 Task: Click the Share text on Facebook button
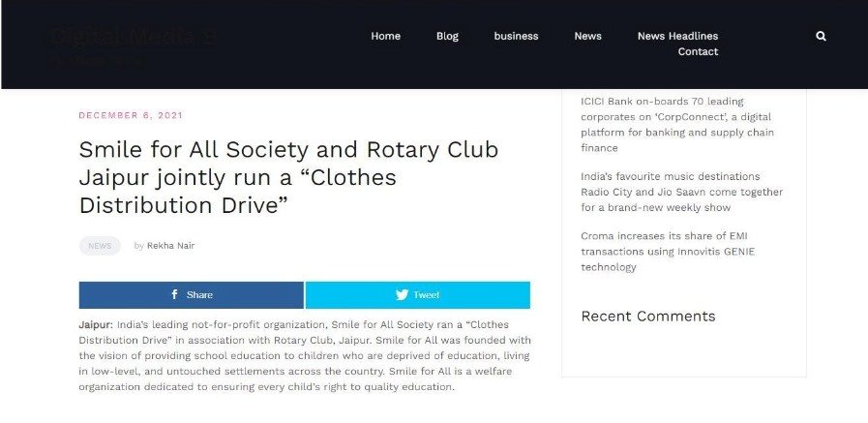200,295
